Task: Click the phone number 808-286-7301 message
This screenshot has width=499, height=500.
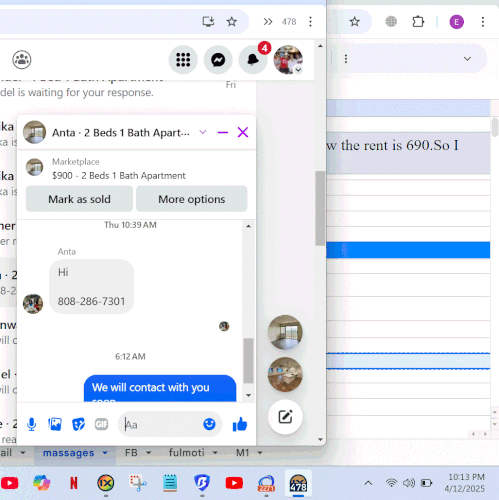Action: [91, 301]
